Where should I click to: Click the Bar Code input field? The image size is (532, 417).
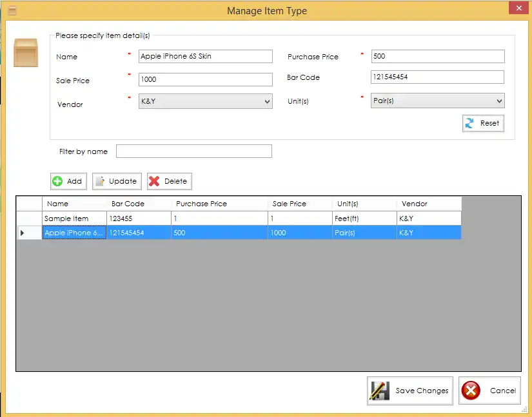click(437, 77)
